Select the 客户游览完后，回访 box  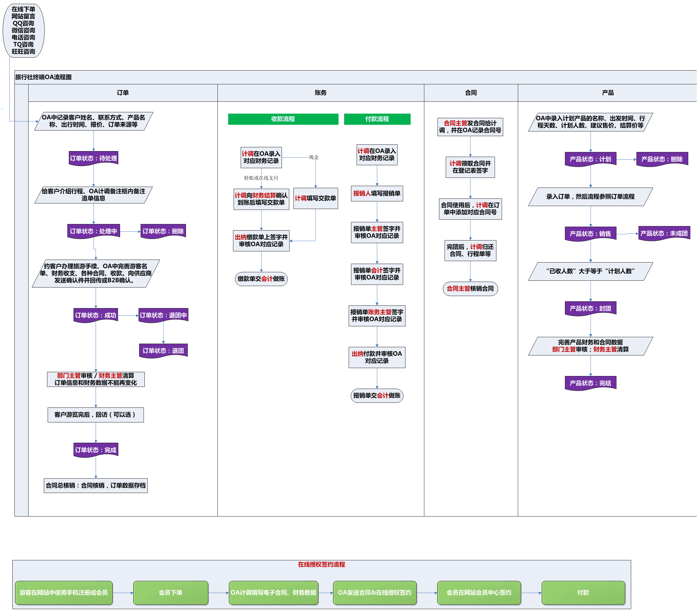pyautogui.click(x=96, y=415)
